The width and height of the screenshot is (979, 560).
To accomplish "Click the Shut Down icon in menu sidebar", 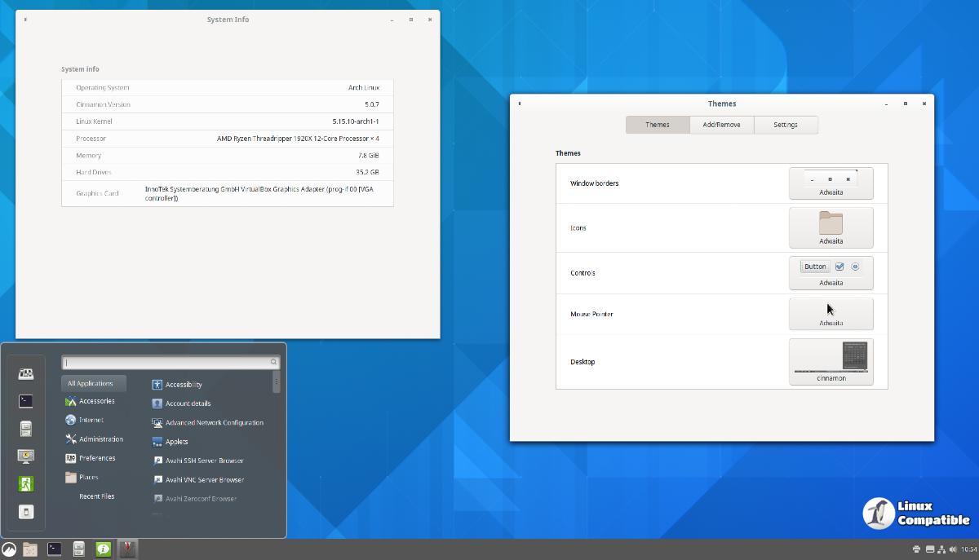I will (x=25, y=512).
